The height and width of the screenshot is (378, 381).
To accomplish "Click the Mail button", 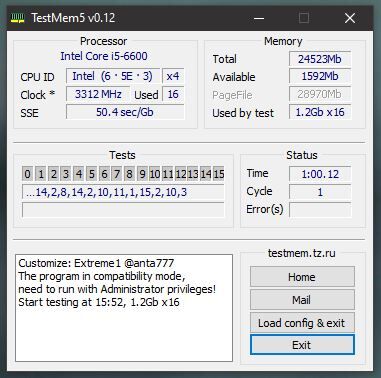I will tap(302, 300).
